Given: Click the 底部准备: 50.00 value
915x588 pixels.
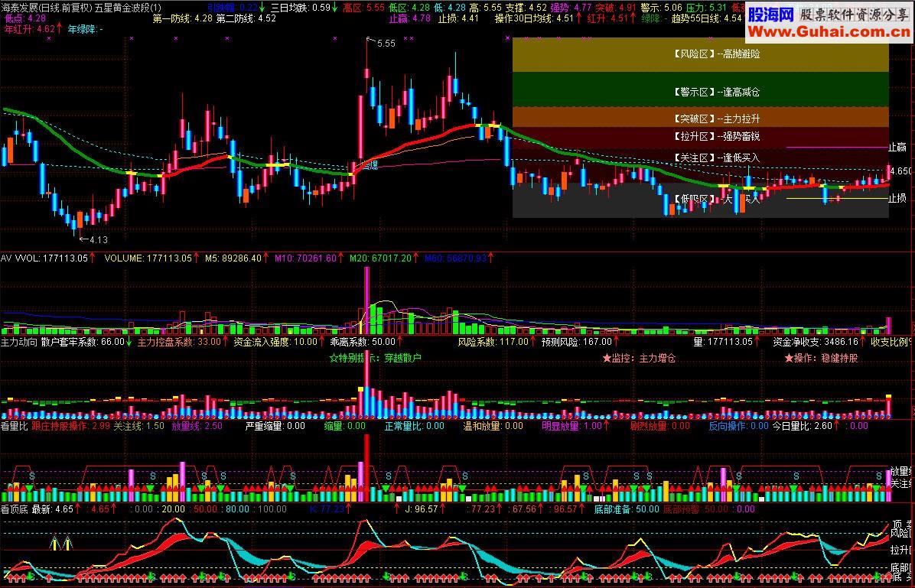Looking at the screenshot, I should (627, 508).
